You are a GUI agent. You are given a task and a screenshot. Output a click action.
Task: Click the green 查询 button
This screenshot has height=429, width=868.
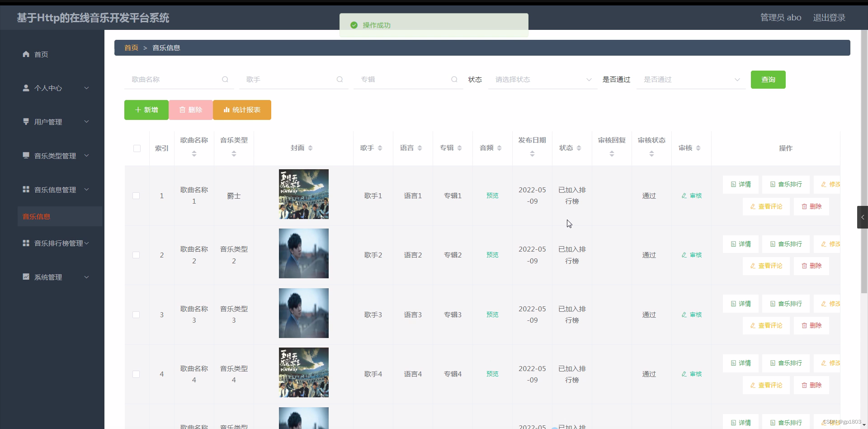(768, 80)
